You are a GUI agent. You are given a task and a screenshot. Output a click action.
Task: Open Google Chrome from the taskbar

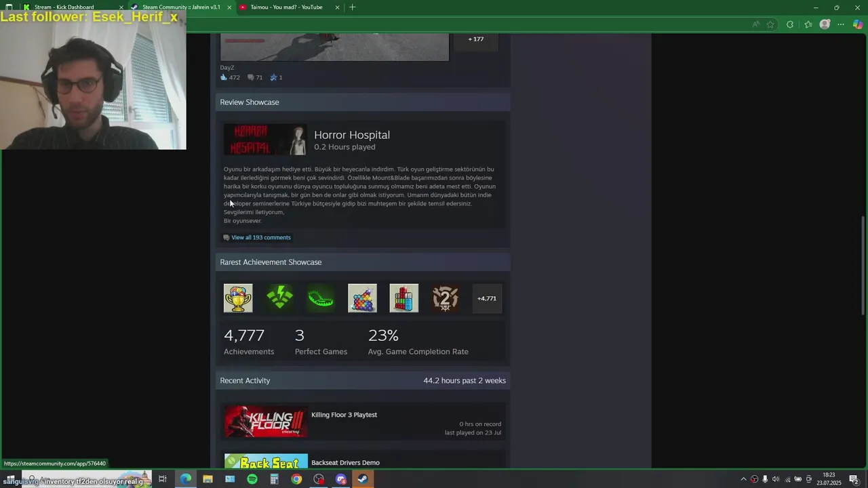(296, 479)
